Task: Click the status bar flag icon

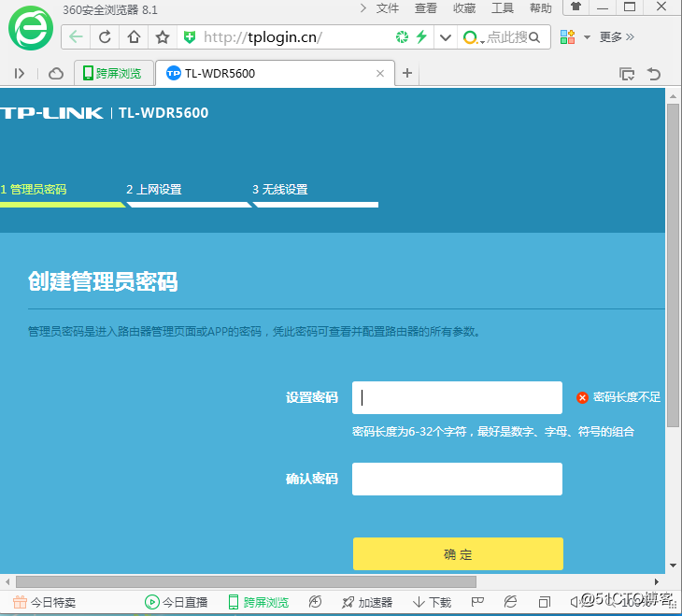Action: [477, 602]
